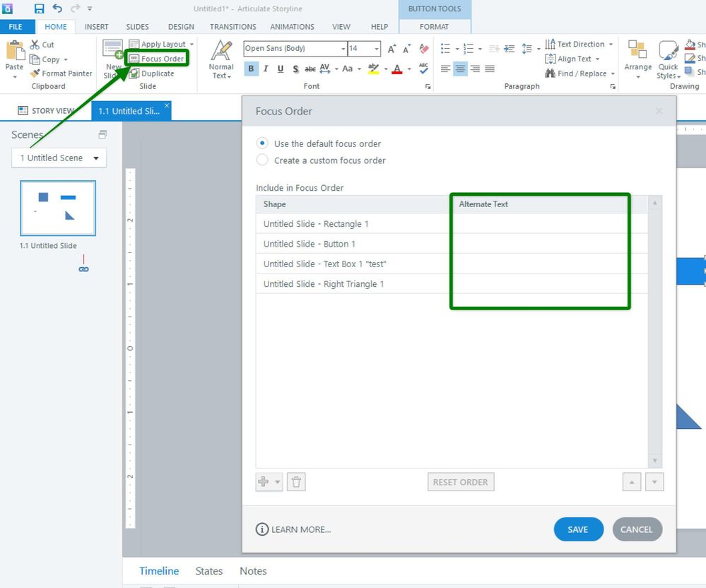Toggle center text alignment
The width and height of the screenshot is (706, 588).
point(460,69)
